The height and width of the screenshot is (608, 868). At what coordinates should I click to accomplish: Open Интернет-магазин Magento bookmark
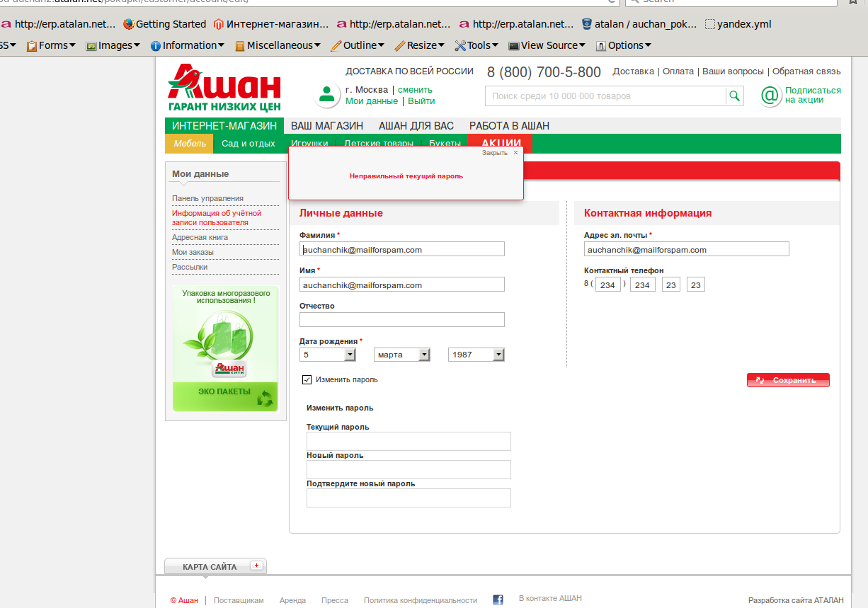pos(270,24)
